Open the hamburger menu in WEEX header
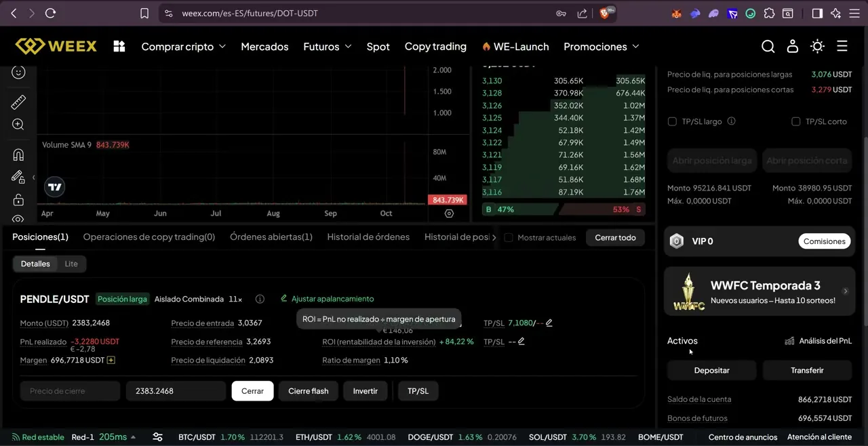Viewport: 868px width, 446px height. click(842, 46)
